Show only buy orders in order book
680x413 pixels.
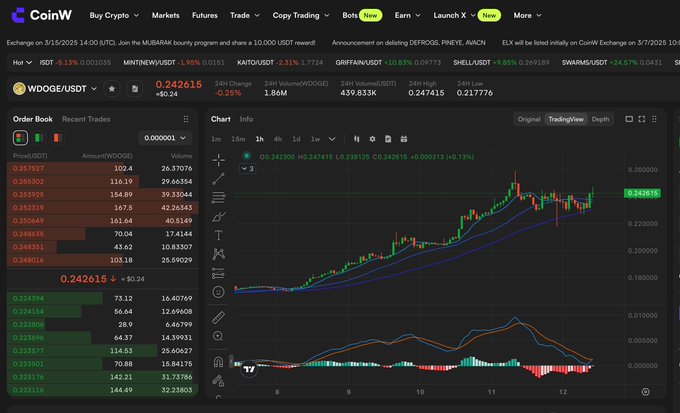[37, 138]
